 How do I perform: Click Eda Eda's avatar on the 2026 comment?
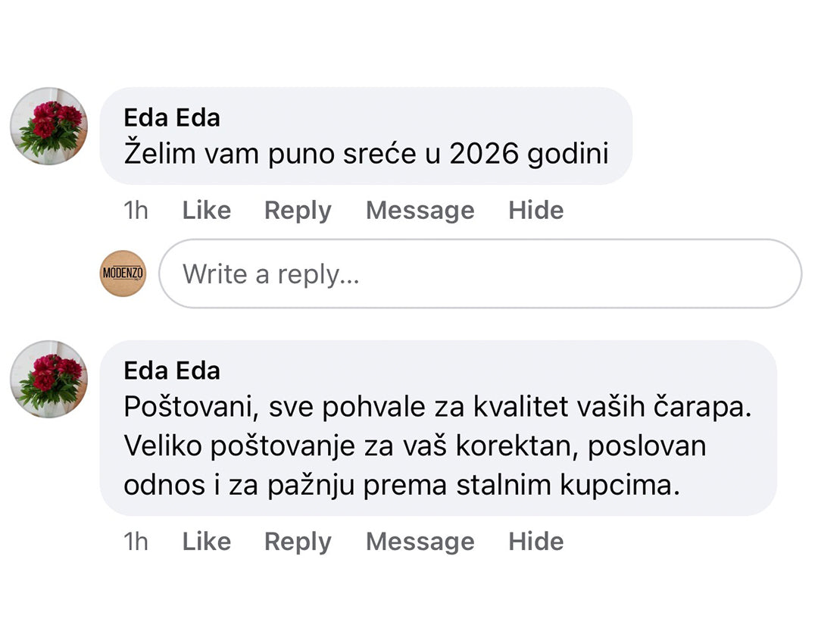[x=48, y=126]
